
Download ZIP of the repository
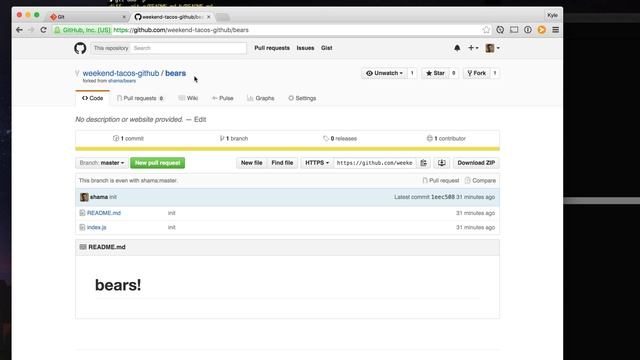[476, 163]
